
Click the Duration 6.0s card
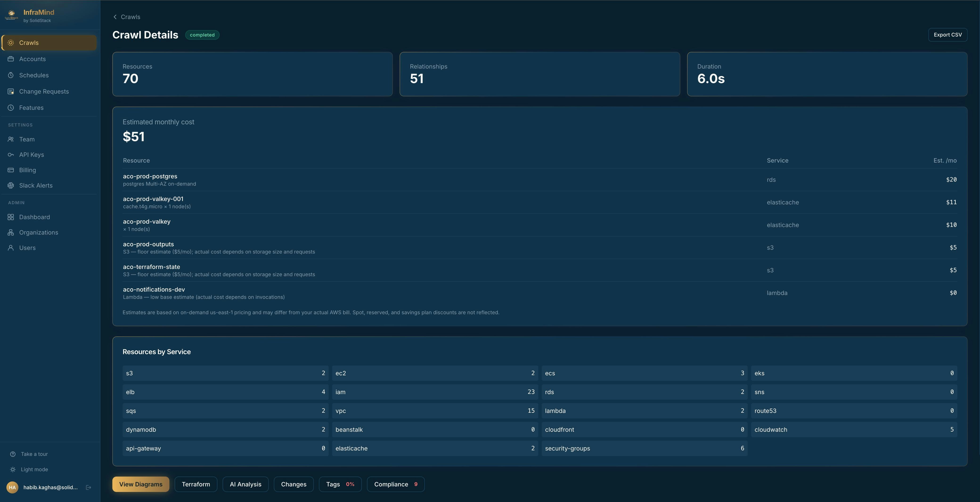[827, 74]
